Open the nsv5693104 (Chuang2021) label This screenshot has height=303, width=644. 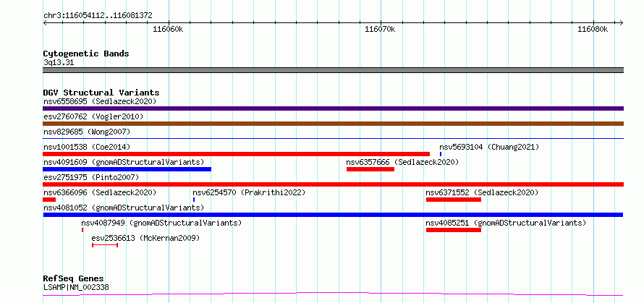(489, 147)
